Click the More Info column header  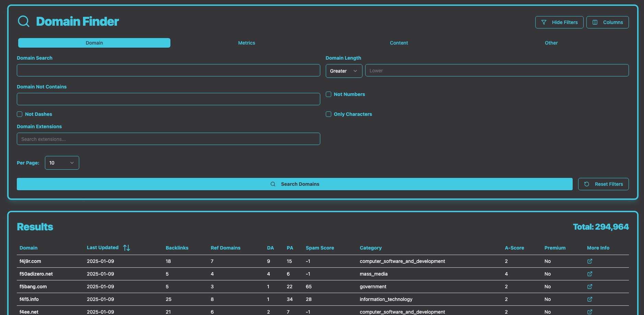point(598,248)
